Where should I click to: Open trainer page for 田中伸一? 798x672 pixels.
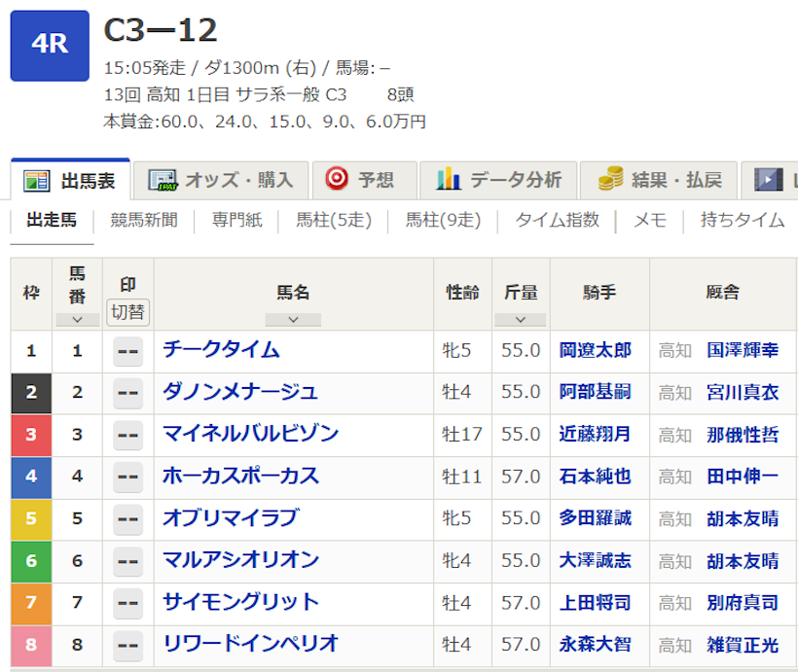pyautogui.click(x=743, y=477)
